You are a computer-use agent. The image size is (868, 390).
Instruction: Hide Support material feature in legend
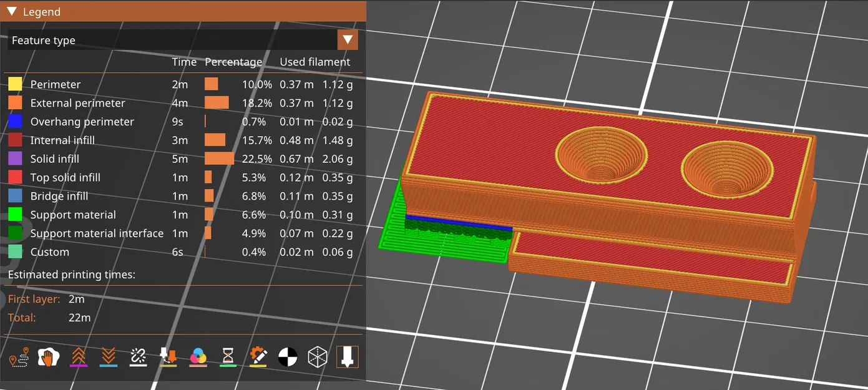pyautogui.click(x=180, y=215)
